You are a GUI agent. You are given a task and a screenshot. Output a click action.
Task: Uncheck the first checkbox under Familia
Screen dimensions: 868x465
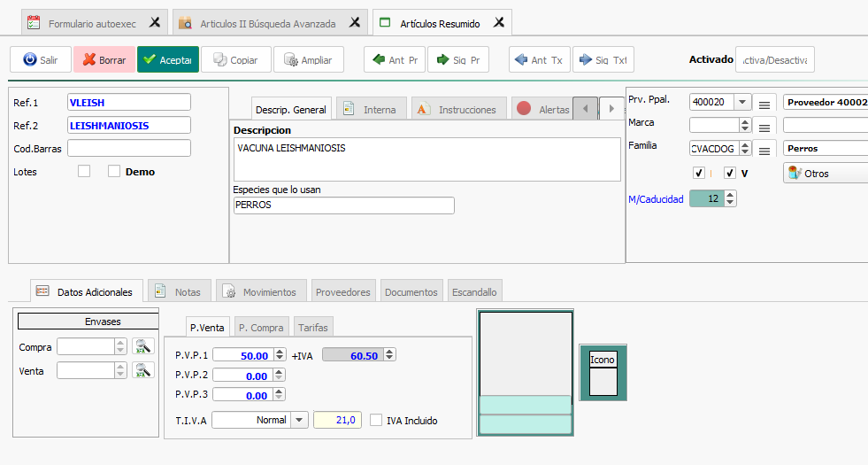click(699, 173)
